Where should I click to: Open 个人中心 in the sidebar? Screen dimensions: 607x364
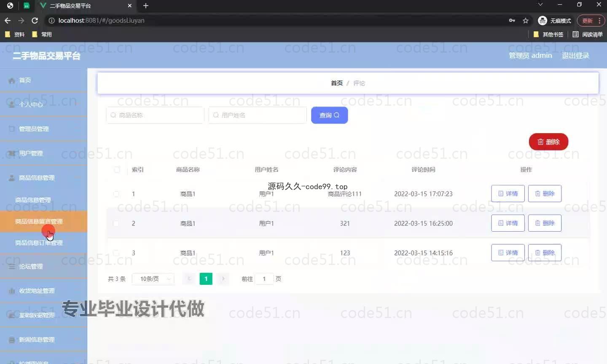(x=43, y=104)
